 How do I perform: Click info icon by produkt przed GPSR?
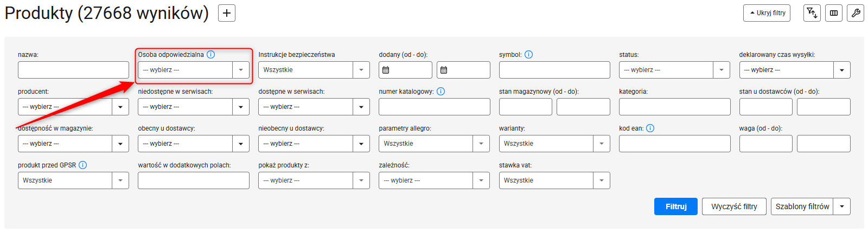click(83, 165)
